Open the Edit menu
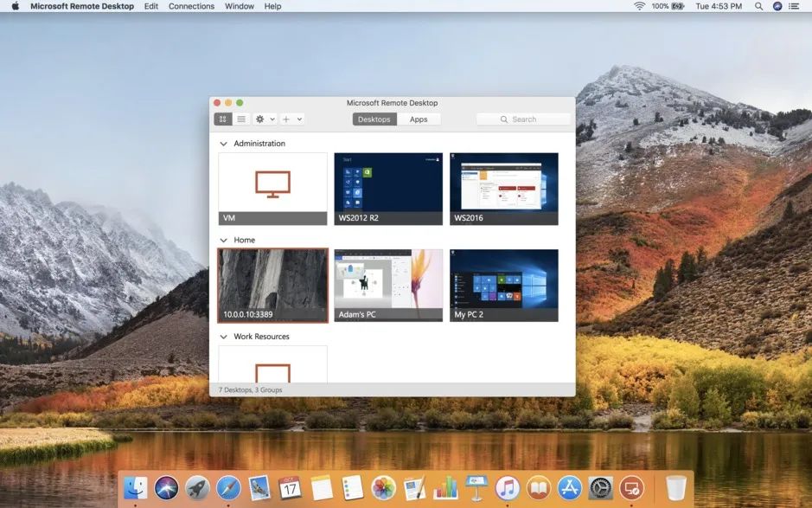The image size is (812, 508). coord(151,6)
